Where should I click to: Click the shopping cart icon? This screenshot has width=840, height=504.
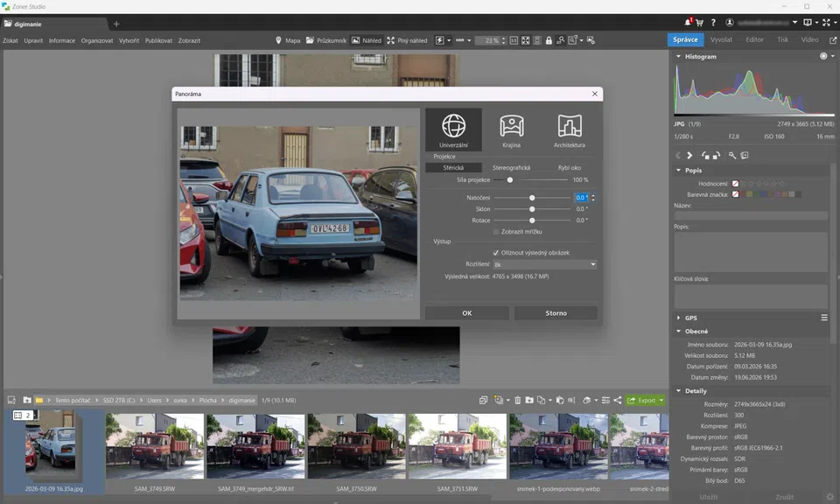click(699, 23)
